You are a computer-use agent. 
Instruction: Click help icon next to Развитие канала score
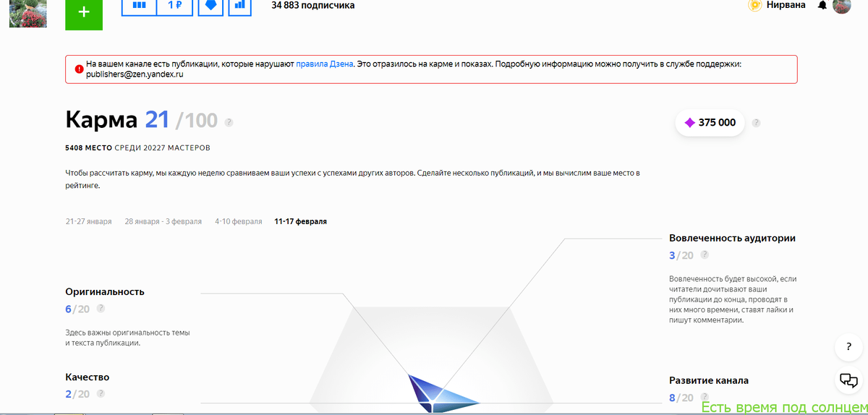pos(705,397)
